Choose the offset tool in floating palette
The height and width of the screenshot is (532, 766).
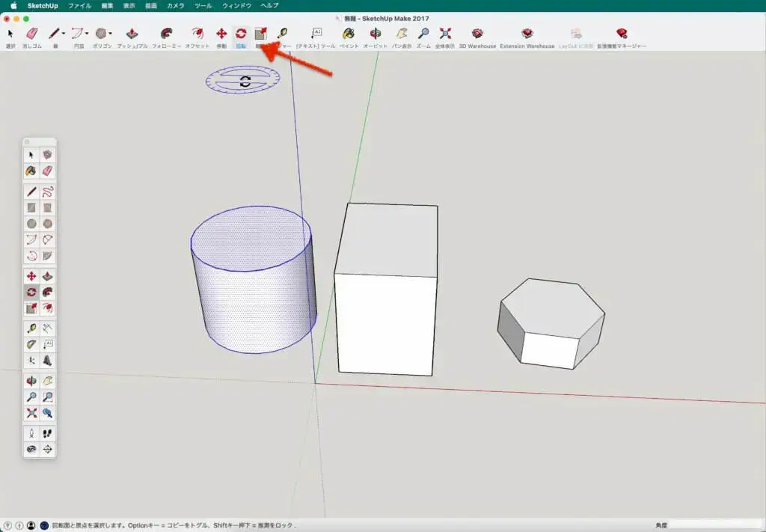[x=47, y=308]
